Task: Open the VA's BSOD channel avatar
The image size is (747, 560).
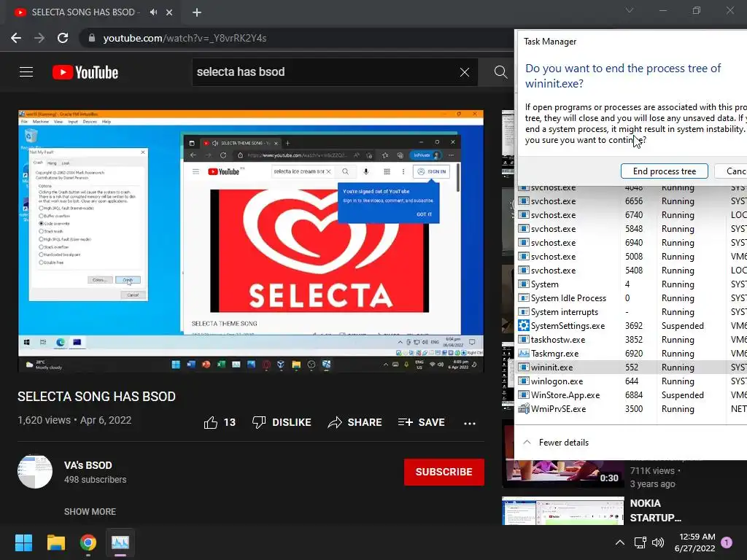Action: [35, 472]
